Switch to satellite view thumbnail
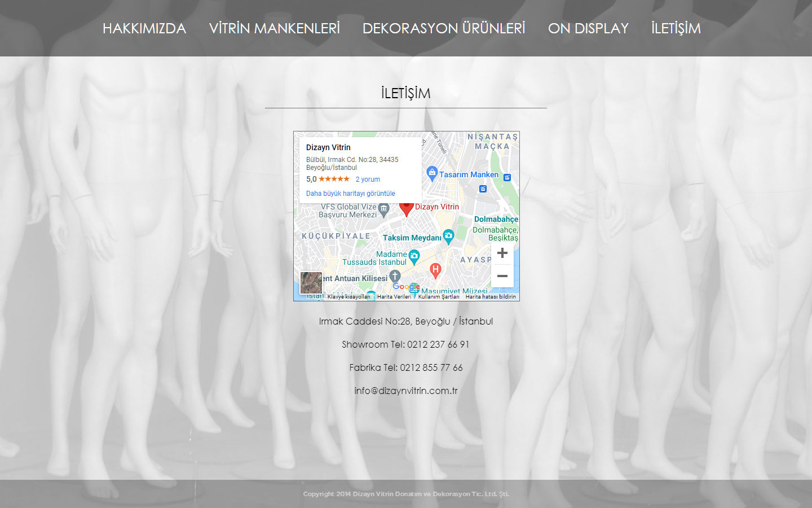Image resolution: width=812 pixels, height=508 pixels. [x=311, y=283]
